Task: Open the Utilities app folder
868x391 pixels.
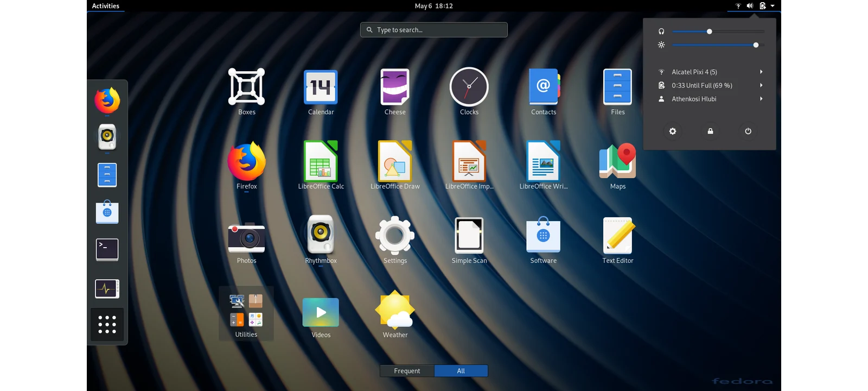Action: coord(246,314)
